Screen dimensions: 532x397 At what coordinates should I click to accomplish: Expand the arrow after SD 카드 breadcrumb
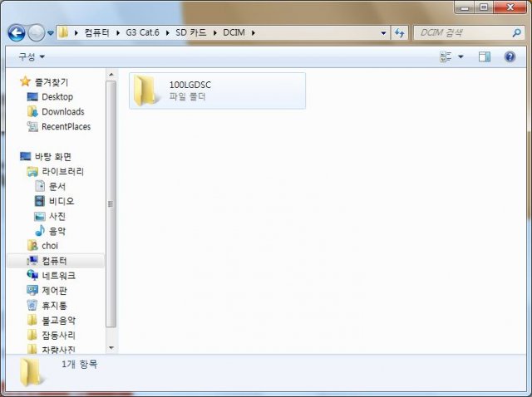pyautogui.click(x=215, y=33)
